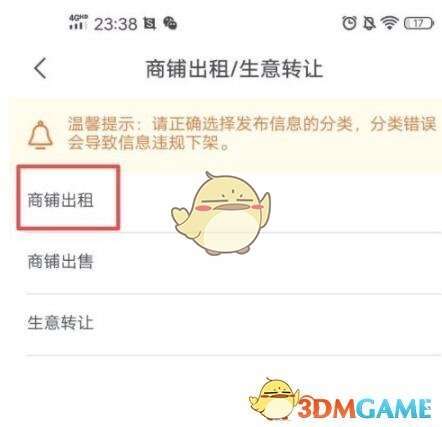Image resolution: width=442 pixels, height=427 pixels.
Task: Tap the Wi-Fi signal icon
Action: point(389,24)
